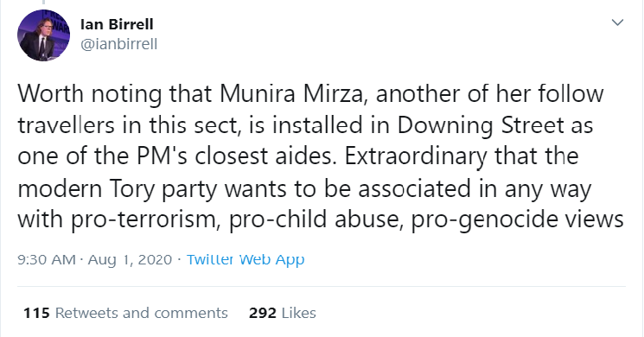Open Ian Birrell's profile picture
This screenshot has width=644, height=337.
pos(43,35)
